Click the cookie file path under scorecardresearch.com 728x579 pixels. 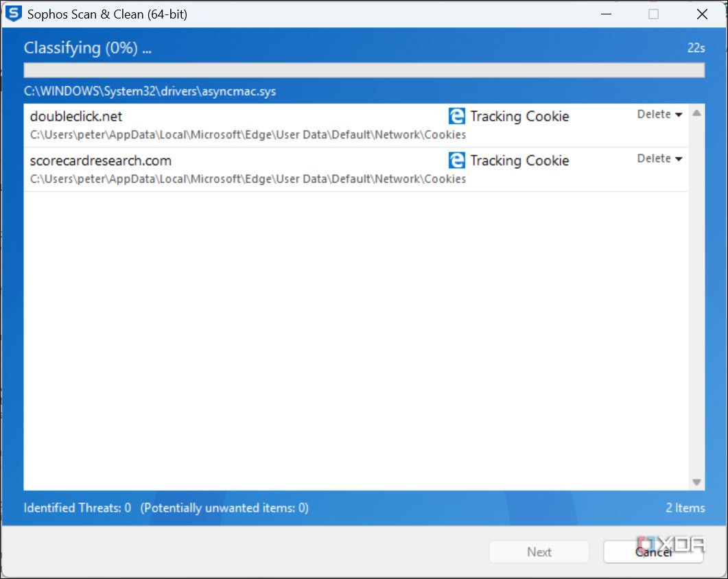point(248,179)
